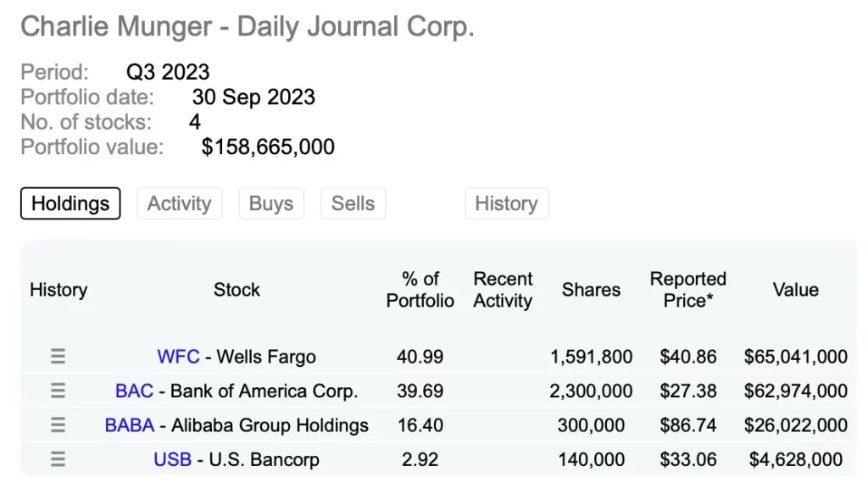Select the Holdings tab
The width and height of the screenshot is (868, 494).
pos(70,203)
